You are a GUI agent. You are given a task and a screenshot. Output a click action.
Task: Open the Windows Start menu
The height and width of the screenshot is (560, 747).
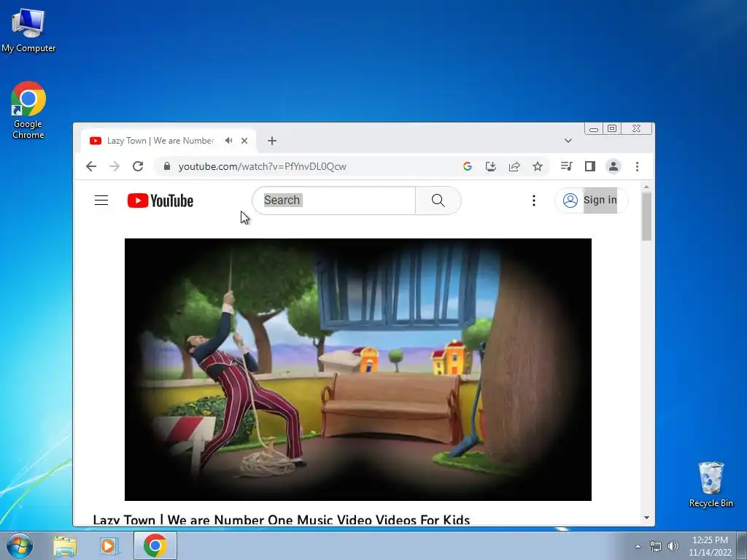(x=19, y=545)
